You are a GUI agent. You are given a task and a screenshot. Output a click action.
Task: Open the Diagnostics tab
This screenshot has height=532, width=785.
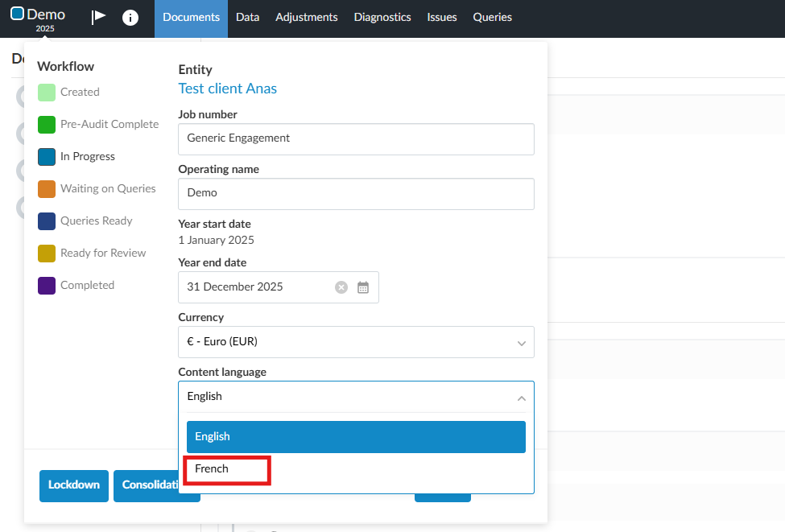click(382, 17)
